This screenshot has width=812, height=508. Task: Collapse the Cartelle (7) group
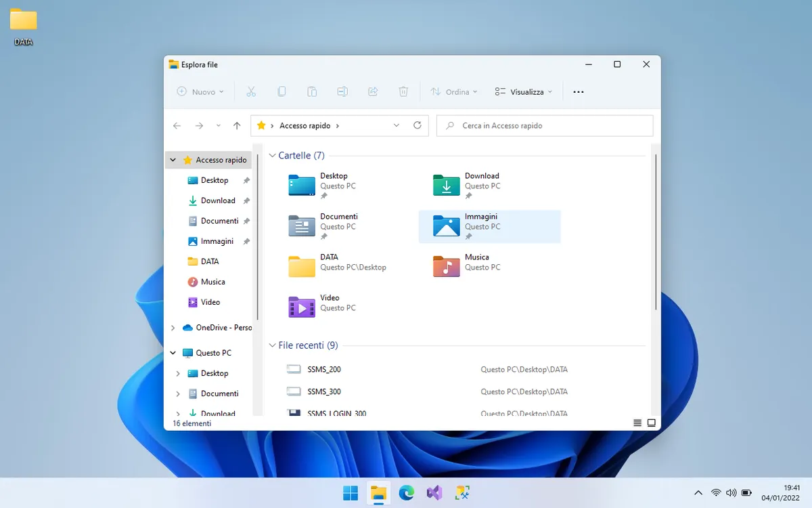[x=272, y=156]
